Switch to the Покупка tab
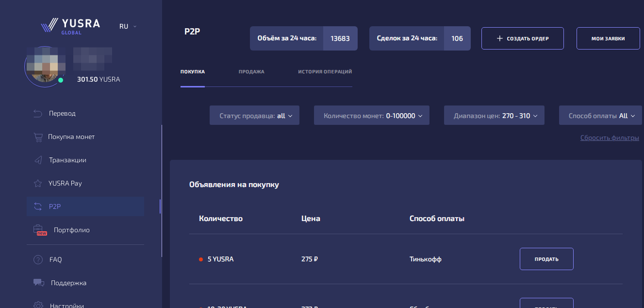The width and height of the screenshot is (644, 308). point(193,72)
